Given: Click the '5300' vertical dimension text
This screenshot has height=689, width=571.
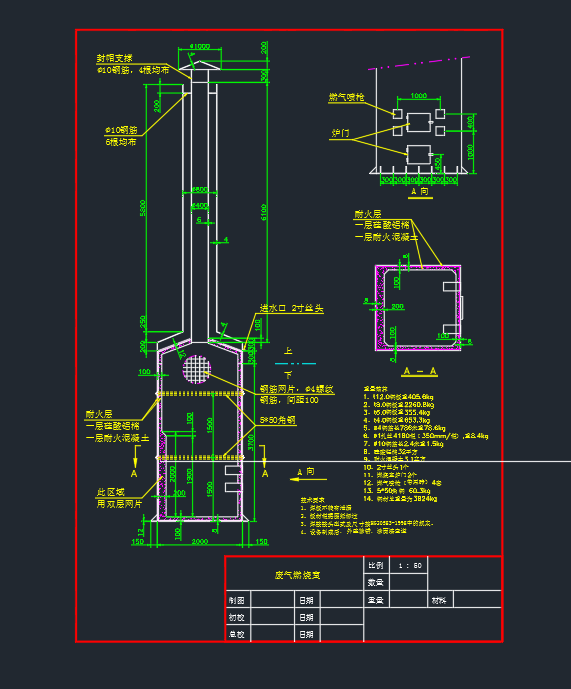Looking at the screenshot, I should point(143,208).
